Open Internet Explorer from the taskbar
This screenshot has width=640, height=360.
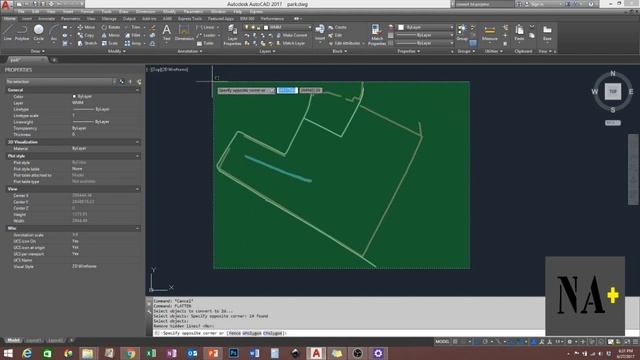(x=27, y=353)
